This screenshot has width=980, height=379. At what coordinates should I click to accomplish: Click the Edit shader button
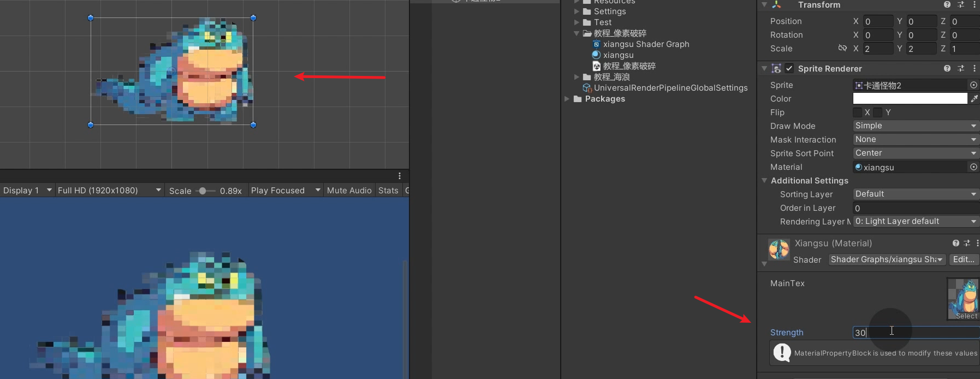coord(964,259)
